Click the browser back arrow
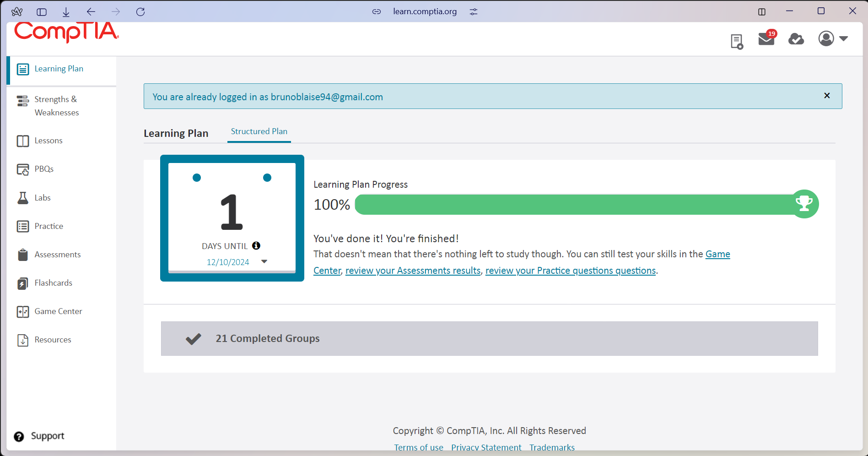868x456 pixels. 91,11
